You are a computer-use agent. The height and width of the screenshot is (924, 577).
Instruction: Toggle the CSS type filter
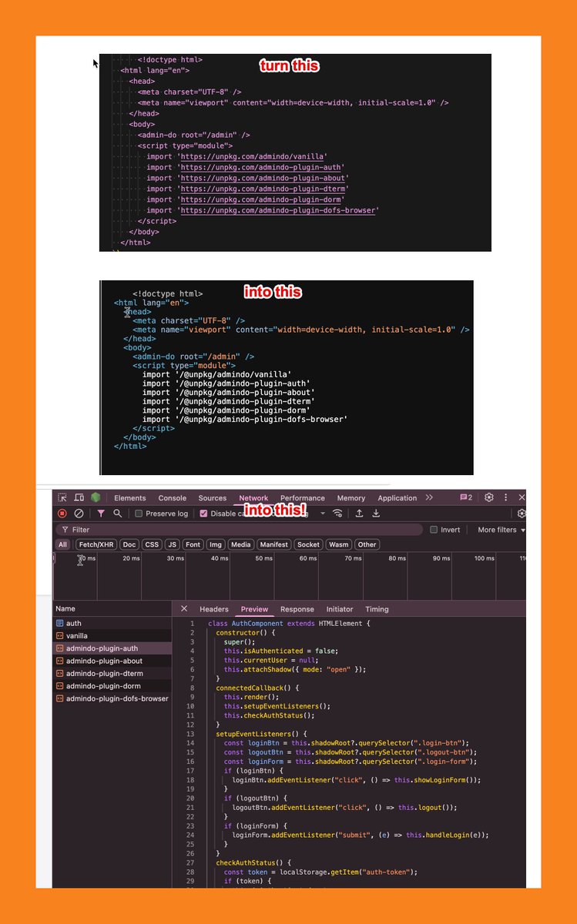[x=152, y=544]
